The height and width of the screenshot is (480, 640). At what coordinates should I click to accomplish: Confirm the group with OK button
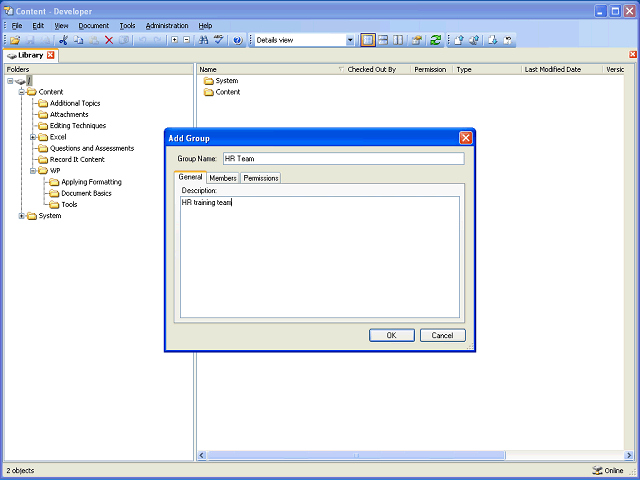392,335
